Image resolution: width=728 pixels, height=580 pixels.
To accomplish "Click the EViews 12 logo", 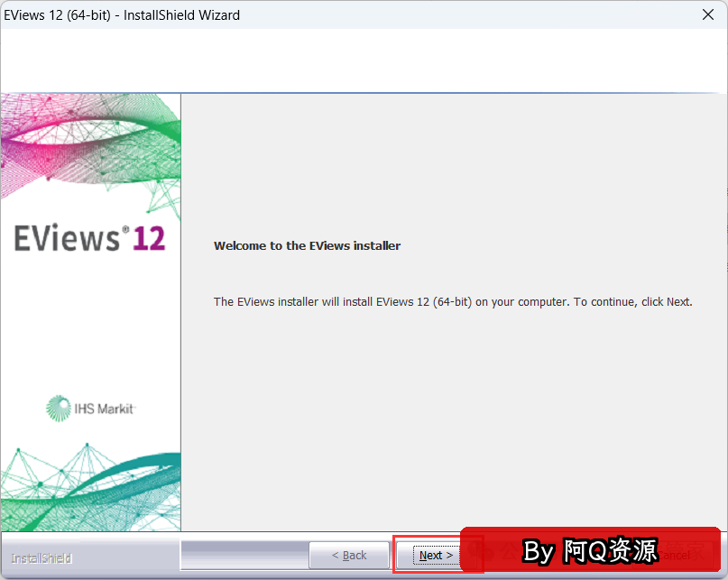I will [89, 239].
